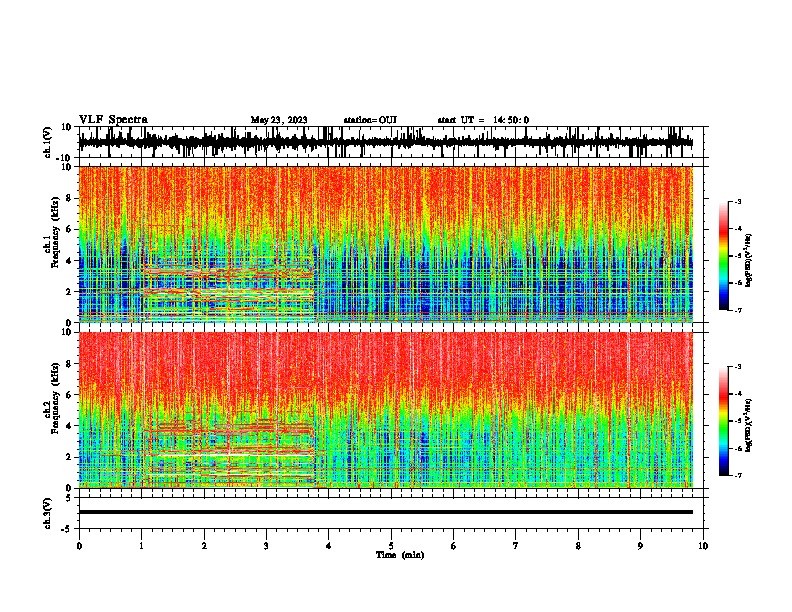The width and height of the screenshot is (792, 612).
Task: Click the ch.1 spectrogram color scale bar
Action: (x=723, y=256)
